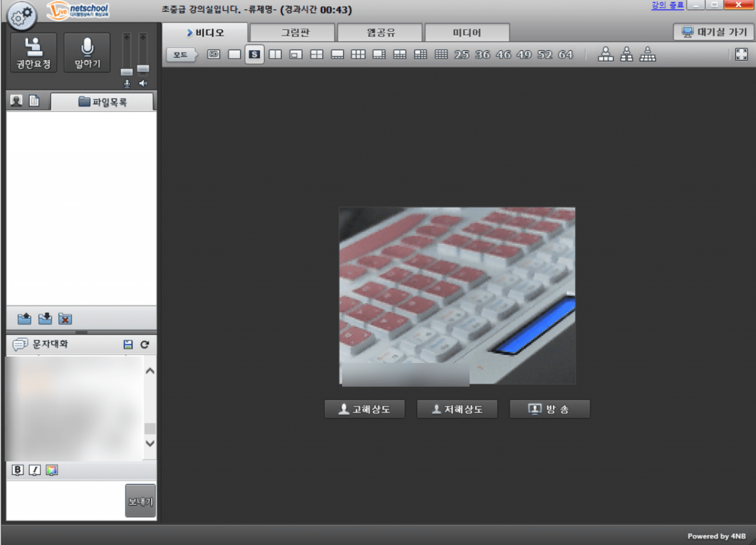Enter fullscreen video view
Viewport: 756px width, 545px height.
coord(741,55)
